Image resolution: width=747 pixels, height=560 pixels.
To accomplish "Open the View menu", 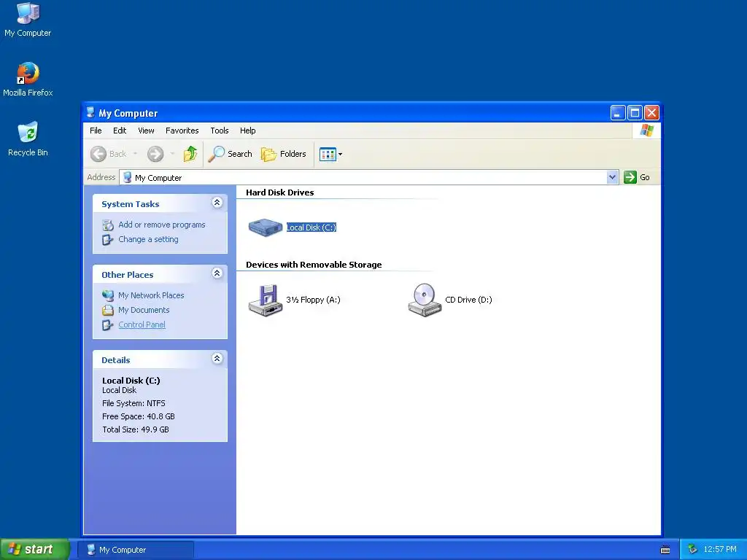I will [x=146, y=131].
